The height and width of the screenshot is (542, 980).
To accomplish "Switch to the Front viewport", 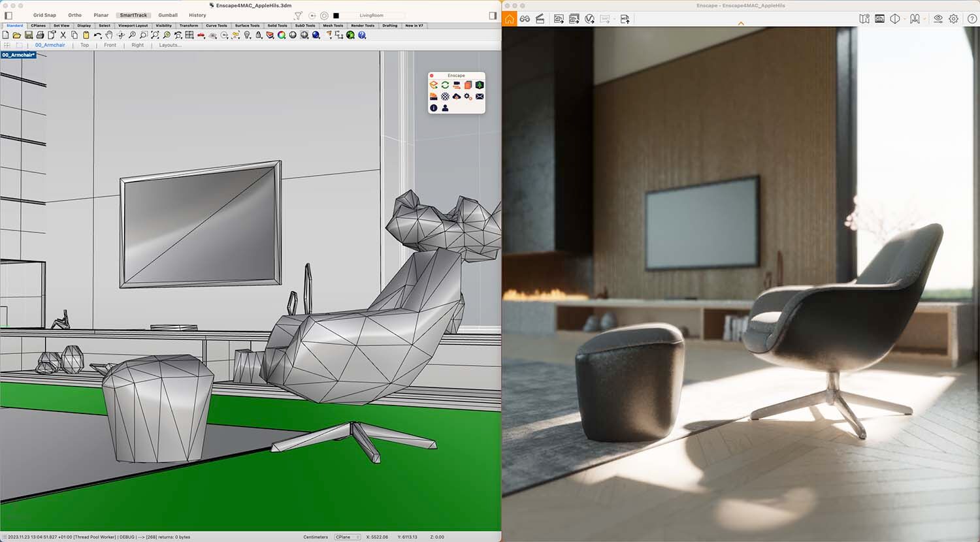I will point(110,45).
